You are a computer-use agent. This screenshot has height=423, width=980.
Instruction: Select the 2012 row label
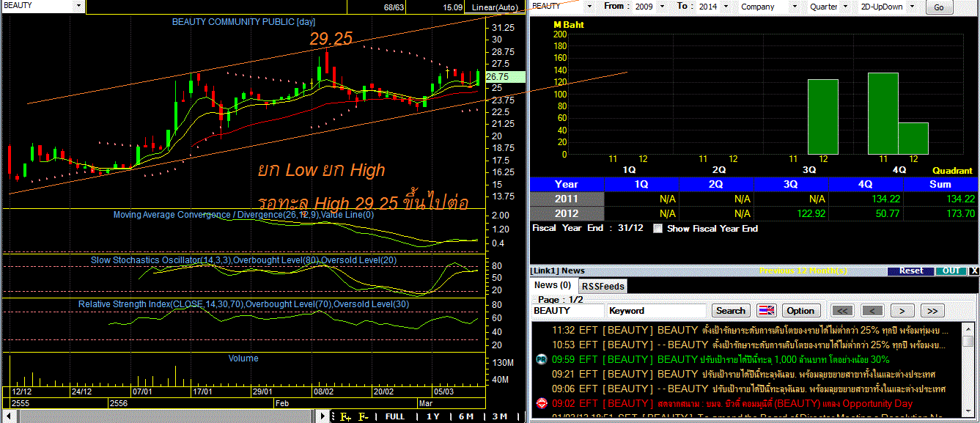click(567, 213)
